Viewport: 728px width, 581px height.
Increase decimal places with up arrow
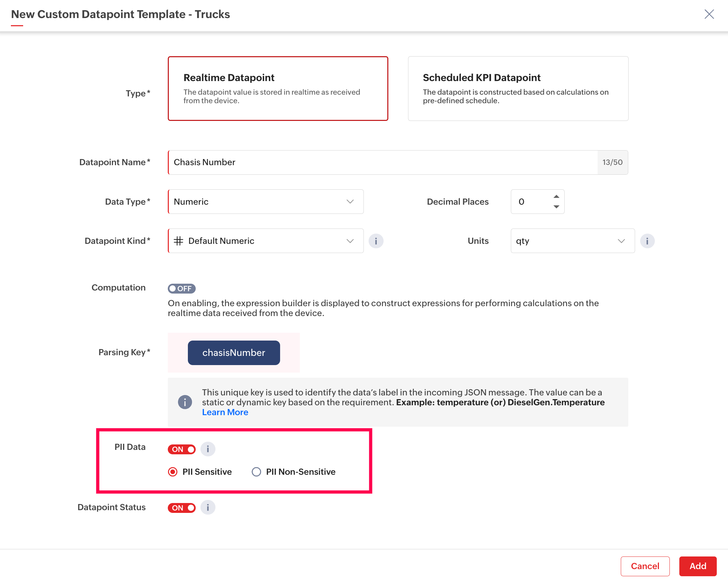[556, 197]
